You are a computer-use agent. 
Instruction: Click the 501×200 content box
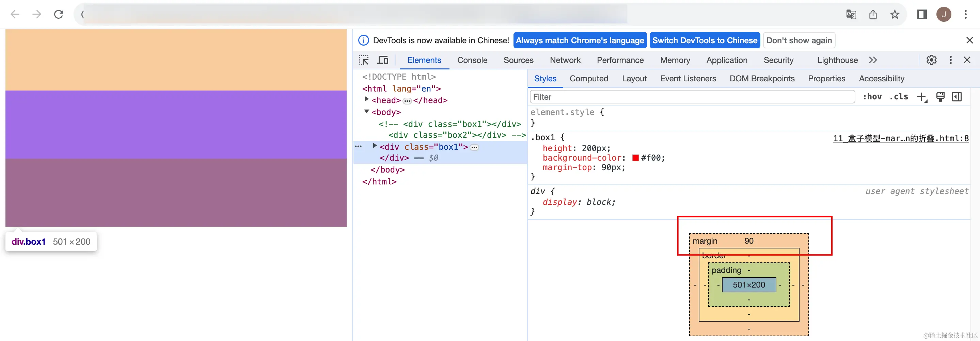point(749,285)
